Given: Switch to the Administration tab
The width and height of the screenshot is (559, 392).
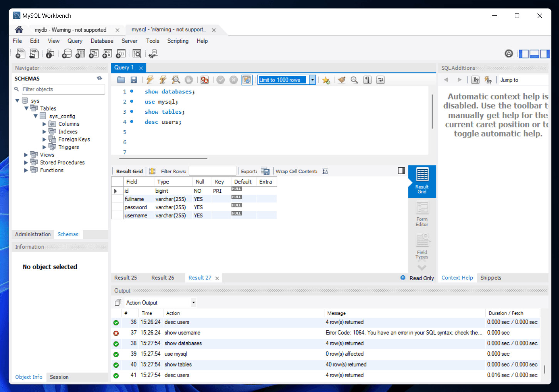Looking at the screenshot, I should [x=32, y=234].
